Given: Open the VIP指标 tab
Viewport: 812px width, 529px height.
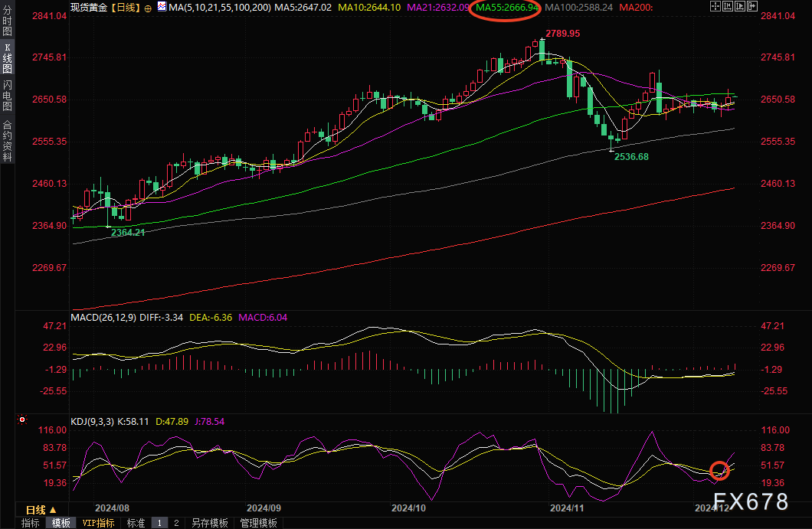Looking at the screenshot, I should (x=98, y=523).
